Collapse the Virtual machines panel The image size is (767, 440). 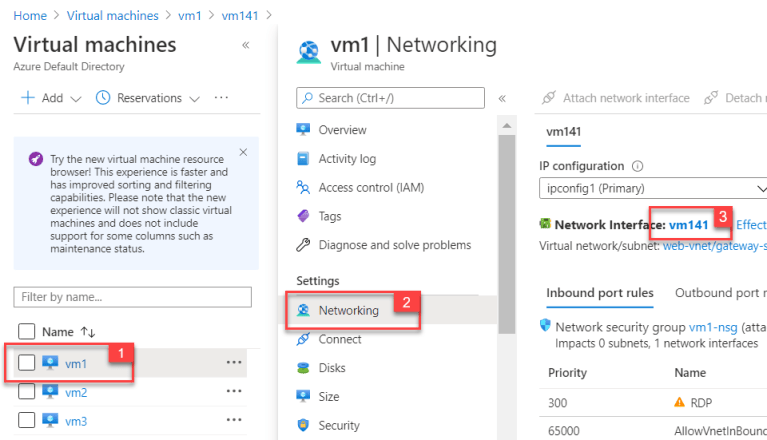[x=246, y=45]
